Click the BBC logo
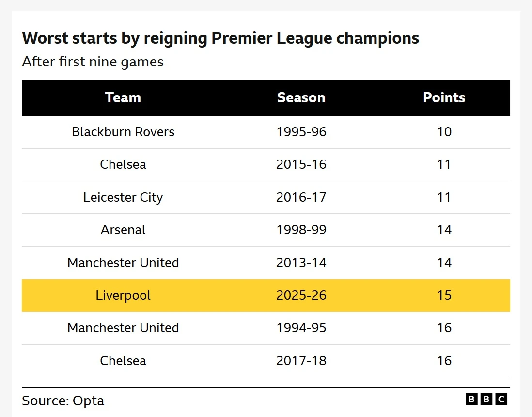The image size is (532, 417). [x=486, y=399]
